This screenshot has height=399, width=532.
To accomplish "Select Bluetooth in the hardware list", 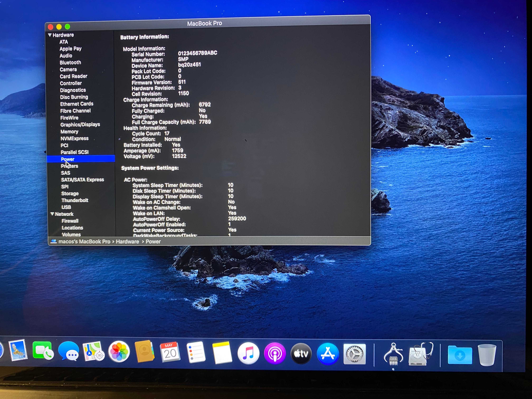I will [70, 63].
